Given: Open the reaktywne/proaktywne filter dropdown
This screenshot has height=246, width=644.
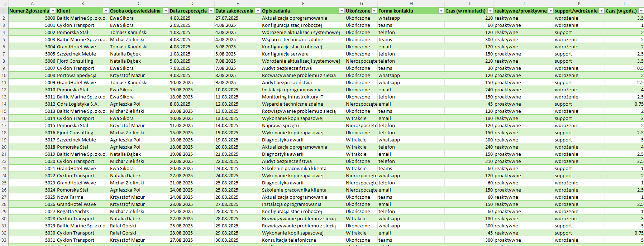Looking at the screenshot, I should click(550, 11).
